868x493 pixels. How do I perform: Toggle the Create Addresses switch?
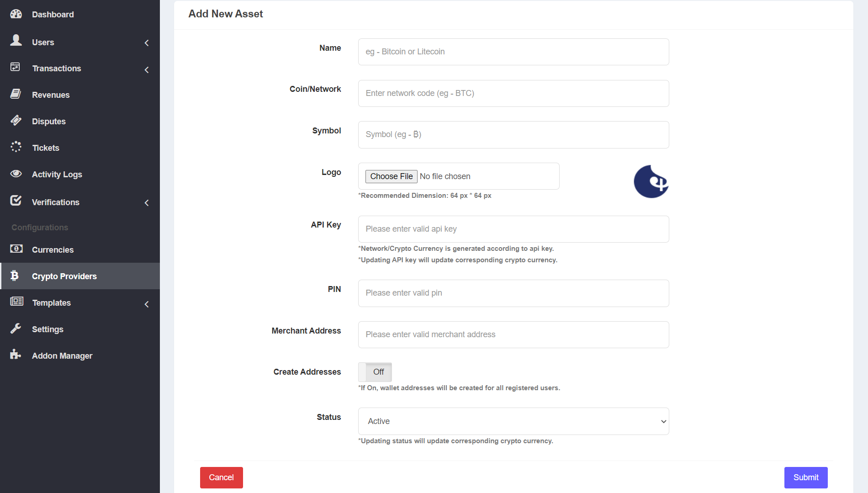[375, 372]
